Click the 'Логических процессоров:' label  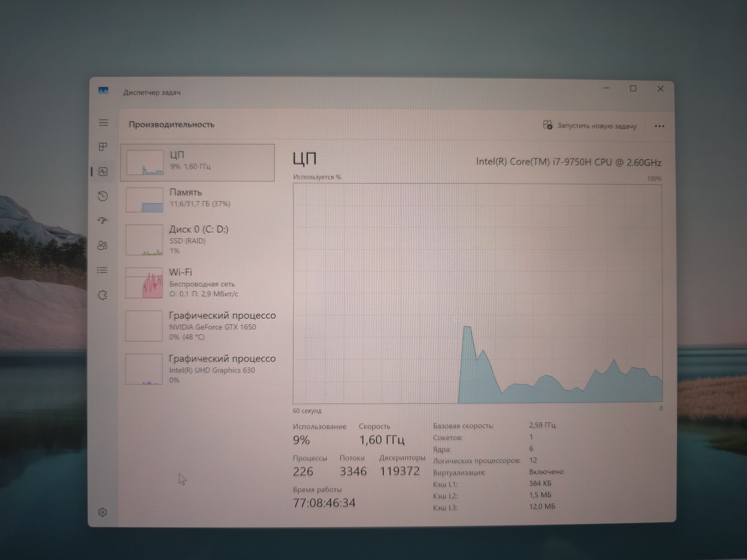(477, 461)
